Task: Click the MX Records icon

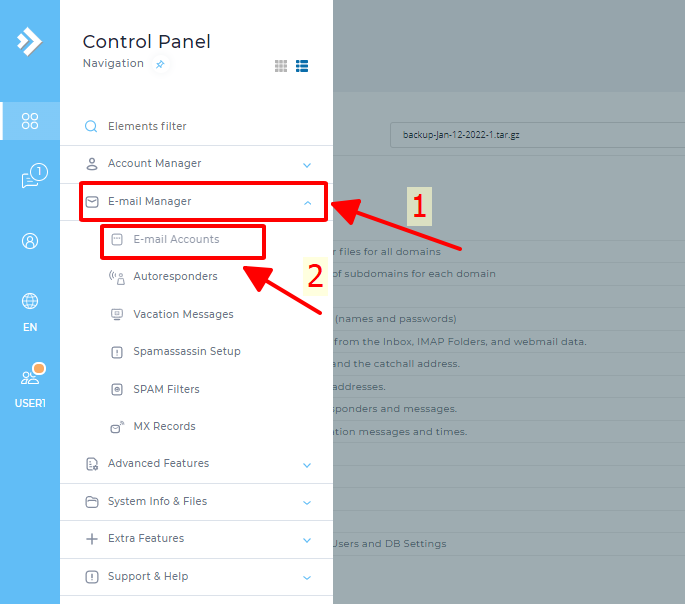Action: [x=116, y=426]
